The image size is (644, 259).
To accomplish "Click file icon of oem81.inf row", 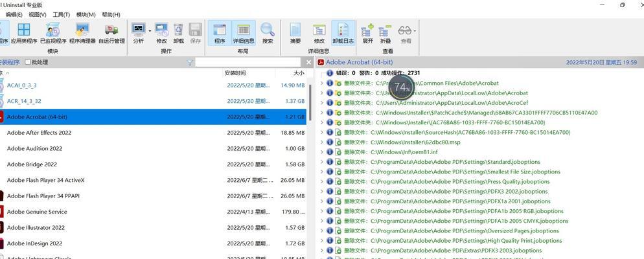I will point(338,152).
